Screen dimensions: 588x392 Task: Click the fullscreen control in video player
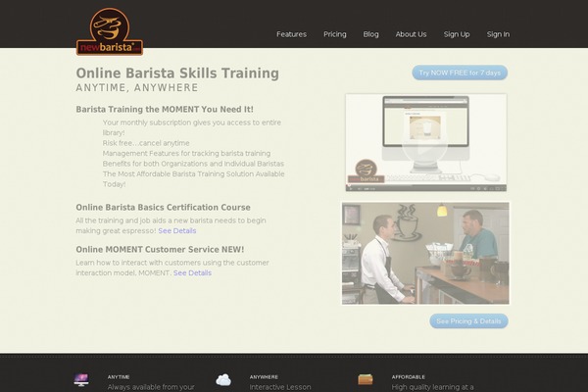503,189
